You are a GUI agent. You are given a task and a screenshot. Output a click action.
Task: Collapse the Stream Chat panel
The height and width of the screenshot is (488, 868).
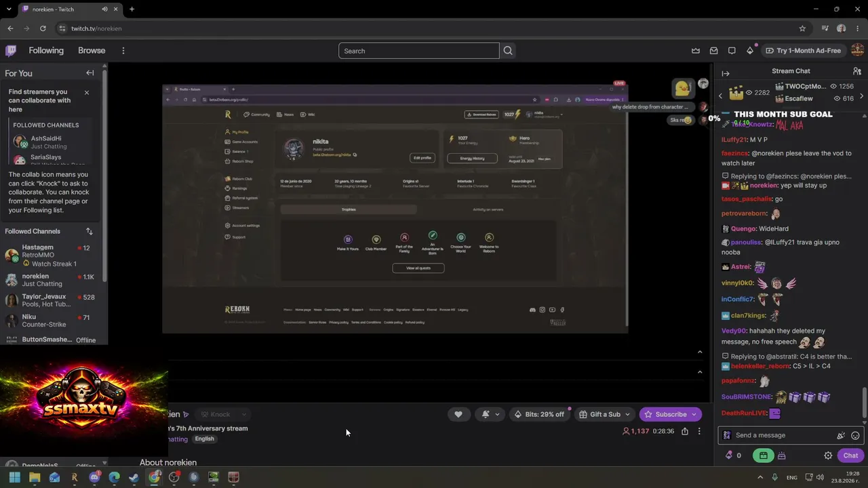point(726,73)
